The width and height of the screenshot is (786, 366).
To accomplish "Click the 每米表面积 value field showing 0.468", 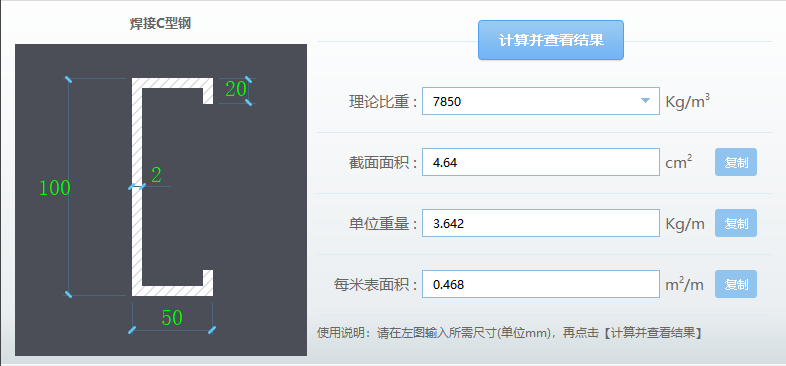I will pyautogui.click(x=540, y=284).
